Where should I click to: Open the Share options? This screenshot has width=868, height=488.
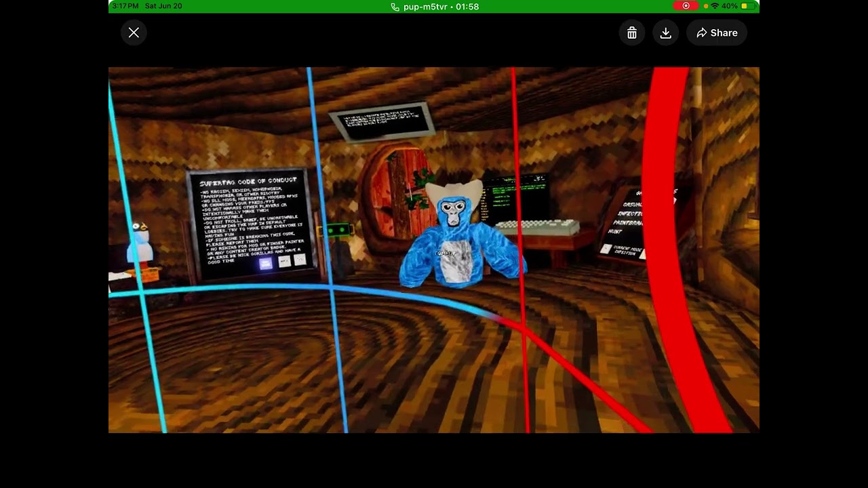(717, 33)
